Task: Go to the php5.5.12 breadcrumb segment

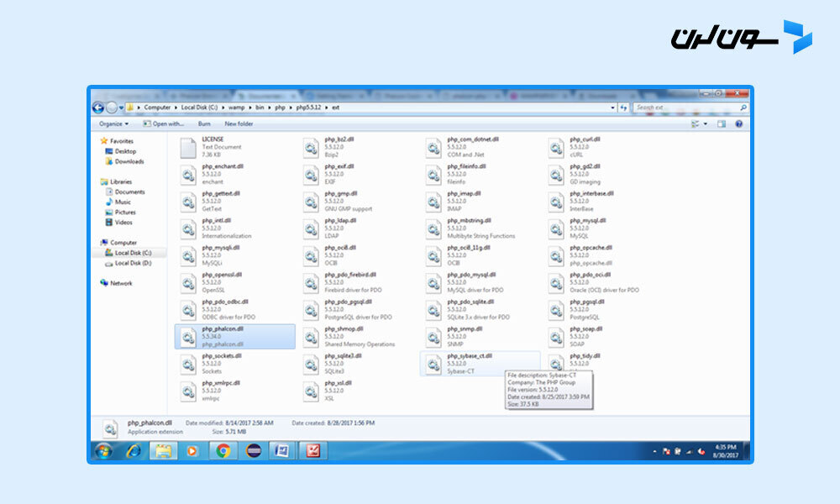Action: 308,108
